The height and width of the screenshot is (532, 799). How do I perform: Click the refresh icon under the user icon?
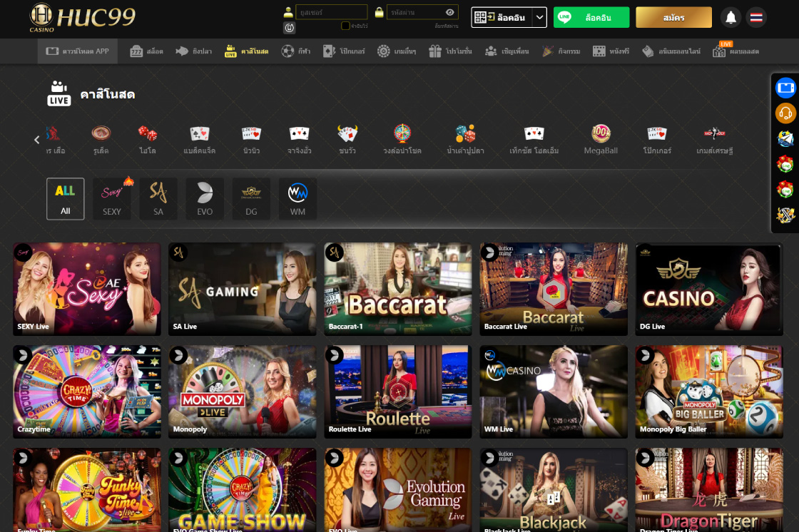click(x=290, y=28)
